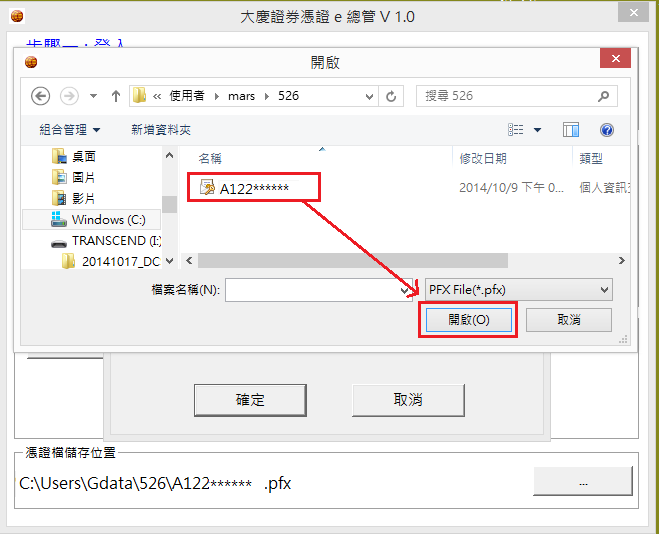Expand the address bar history dropdown
Viewport: 659px width, 534px height.
(x=369, y=96)
